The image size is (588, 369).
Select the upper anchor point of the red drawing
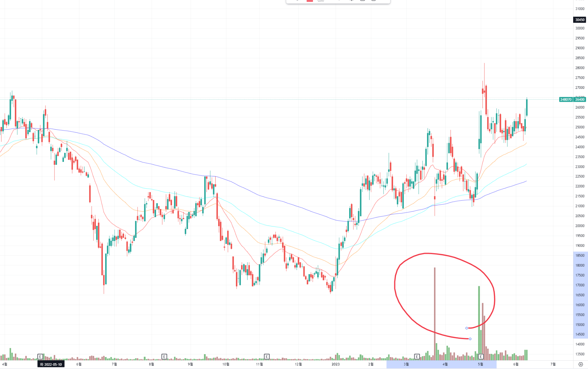tap(467, 328)
